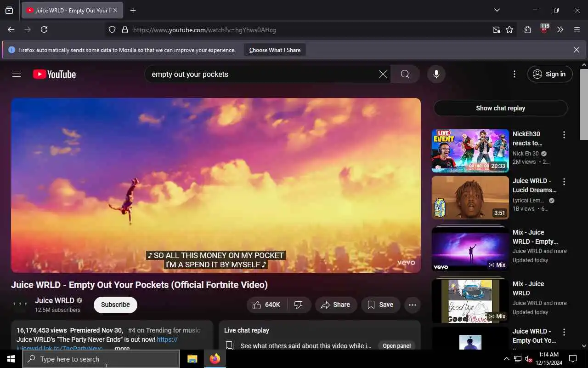Open YouTube guide hamburger menu
588x368 pixels.
pyautogui.click(x=17, y=74)
